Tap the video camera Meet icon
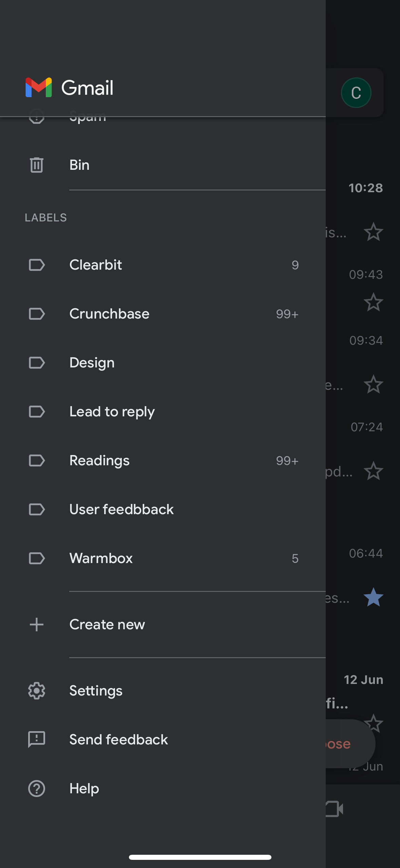The height and width of the screenshot is (868, 400). (335, 809)
